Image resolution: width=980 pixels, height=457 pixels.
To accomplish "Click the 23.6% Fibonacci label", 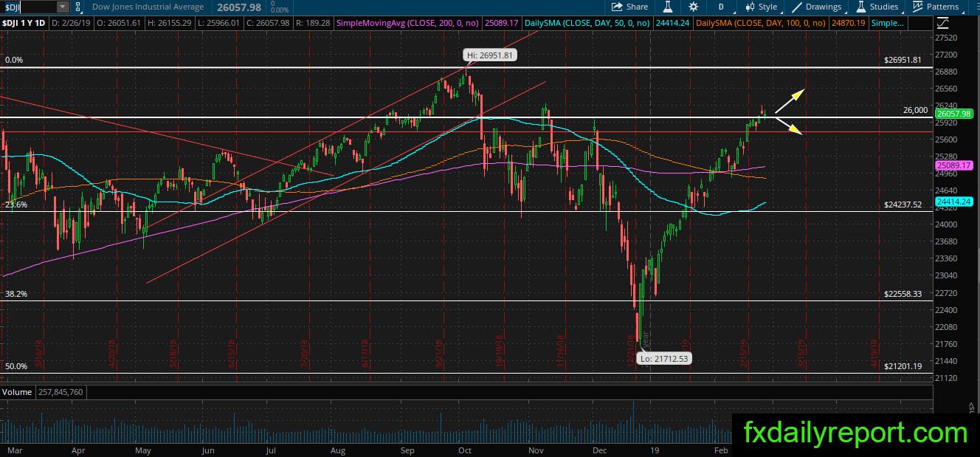I will coord(16,205).
